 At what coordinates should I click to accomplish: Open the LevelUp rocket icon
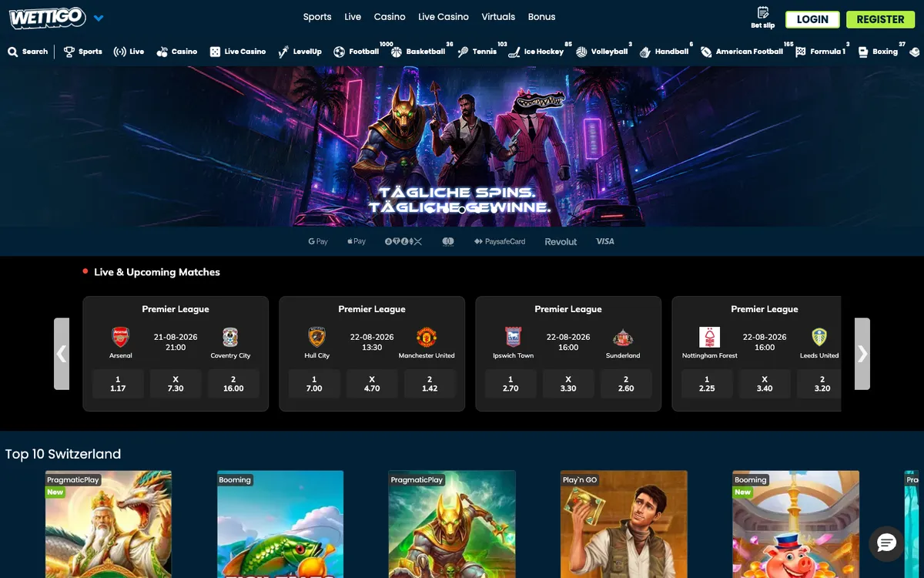(283, 52)
